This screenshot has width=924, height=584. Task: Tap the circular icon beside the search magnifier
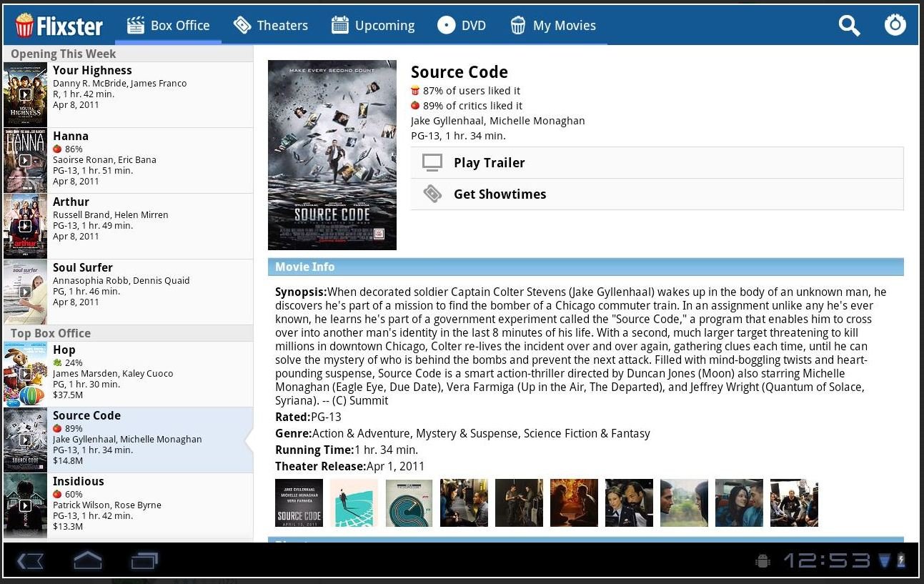(x=895, y=25)
